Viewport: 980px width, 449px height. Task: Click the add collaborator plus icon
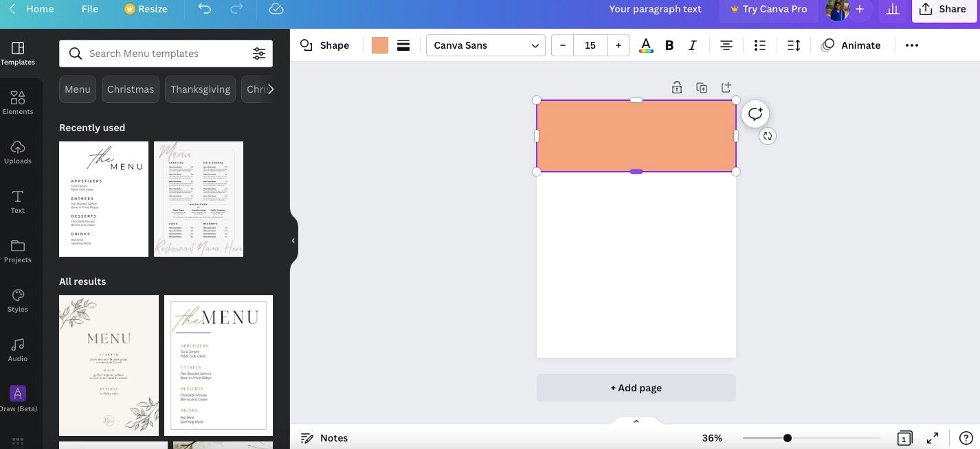click(x=860, y=9)
